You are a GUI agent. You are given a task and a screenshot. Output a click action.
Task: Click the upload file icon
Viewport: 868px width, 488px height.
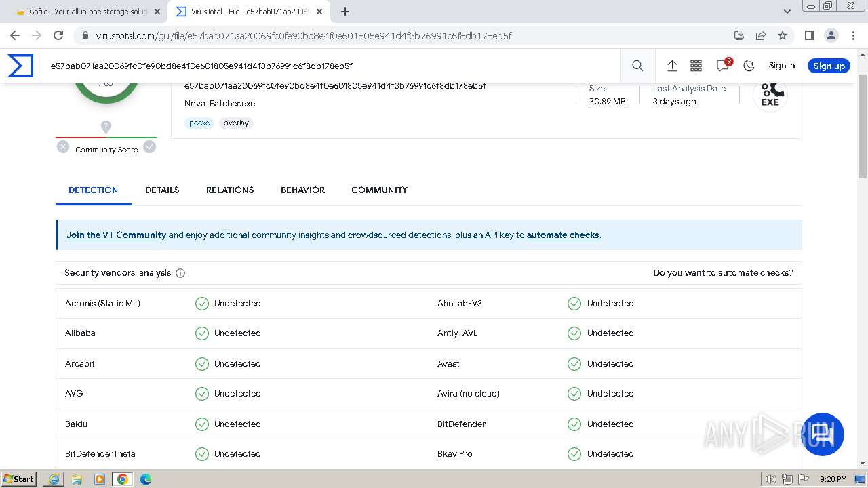[672, 66]
